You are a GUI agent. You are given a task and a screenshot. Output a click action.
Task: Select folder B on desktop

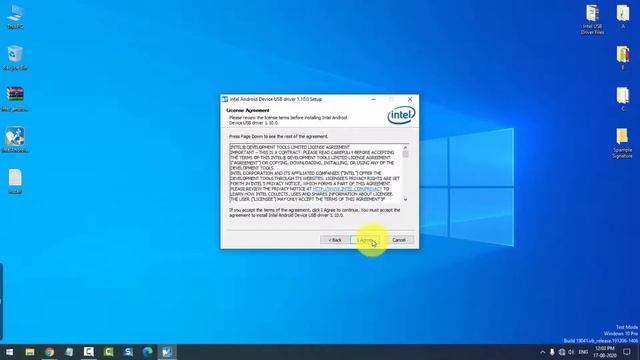(623, 58)
